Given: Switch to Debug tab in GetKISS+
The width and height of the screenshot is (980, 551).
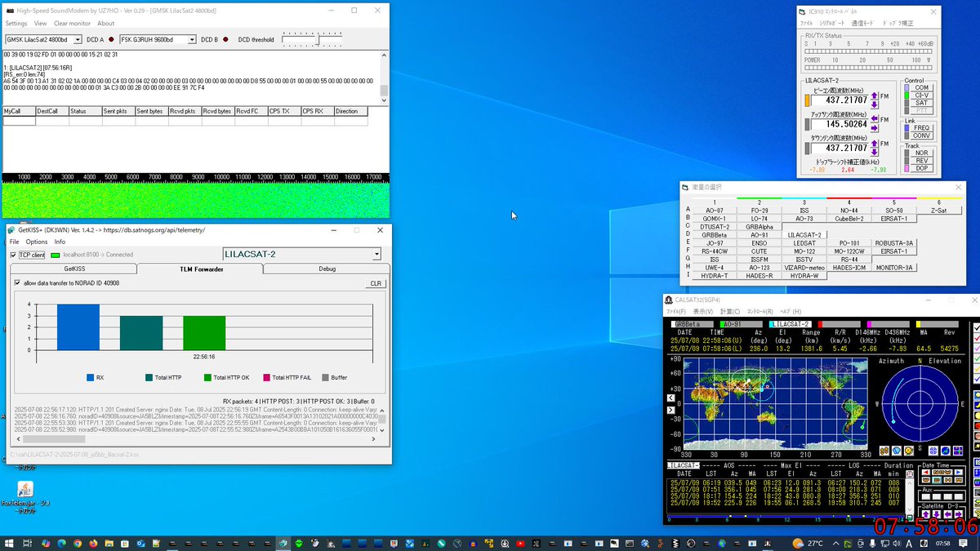Looking at the screenshot, I should 327,269.
